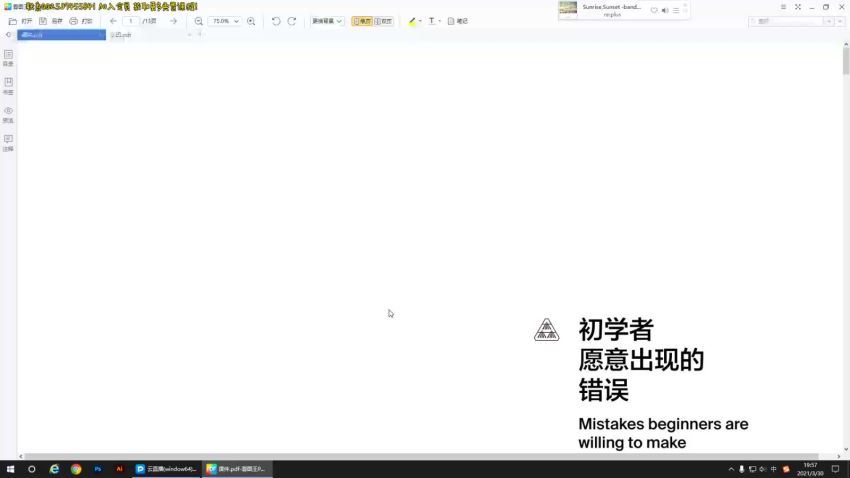
Task: Click the horizontal scrollbar thumb
Action: [421, 457]
